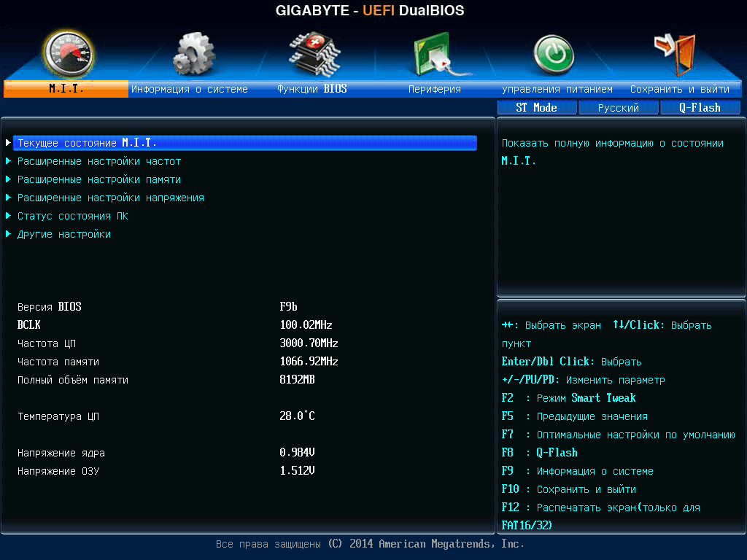Viewport: 747px width, 560px height.
Task: Open Расширенные настройки частот submenu
Action: tap(99, 161)
